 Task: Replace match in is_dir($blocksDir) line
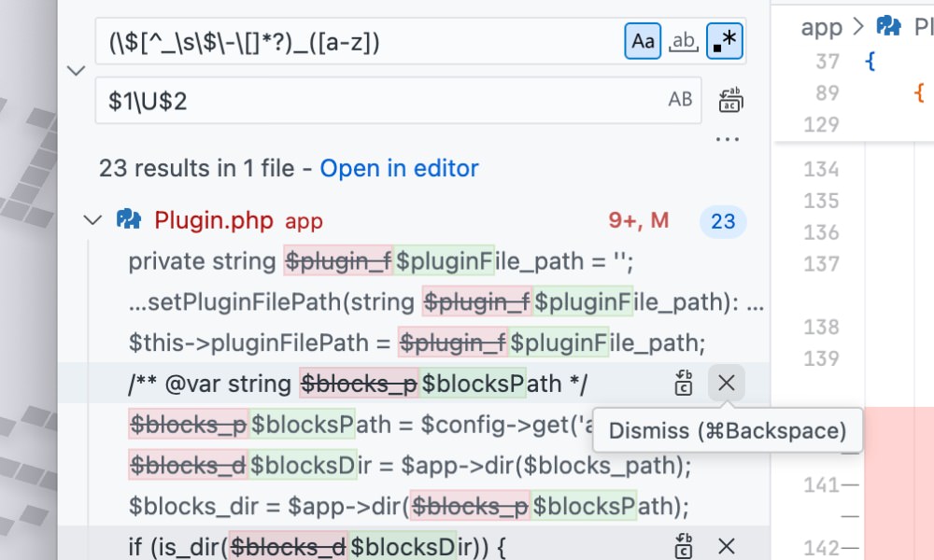pos(685,547)
